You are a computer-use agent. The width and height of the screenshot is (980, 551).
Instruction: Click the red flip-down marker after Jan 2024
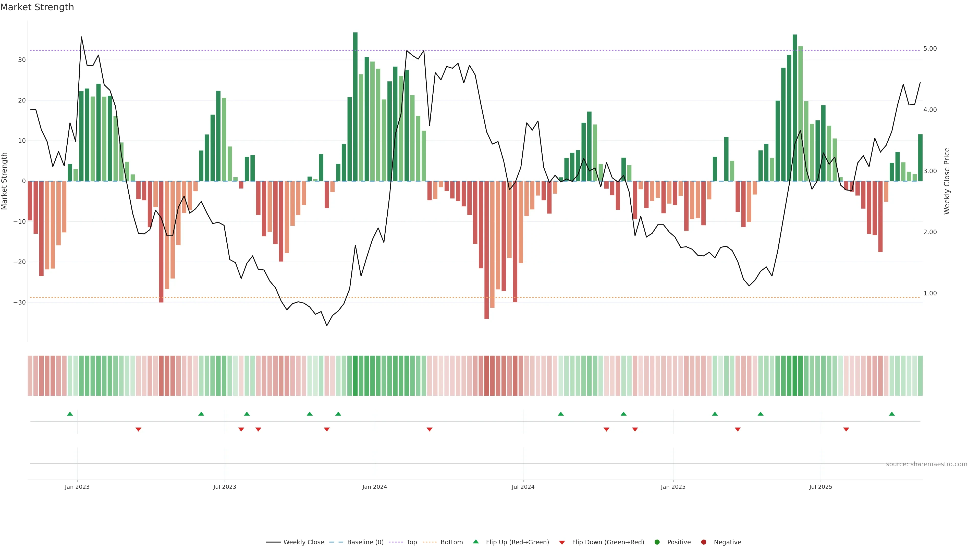click(x=430, y=429)
